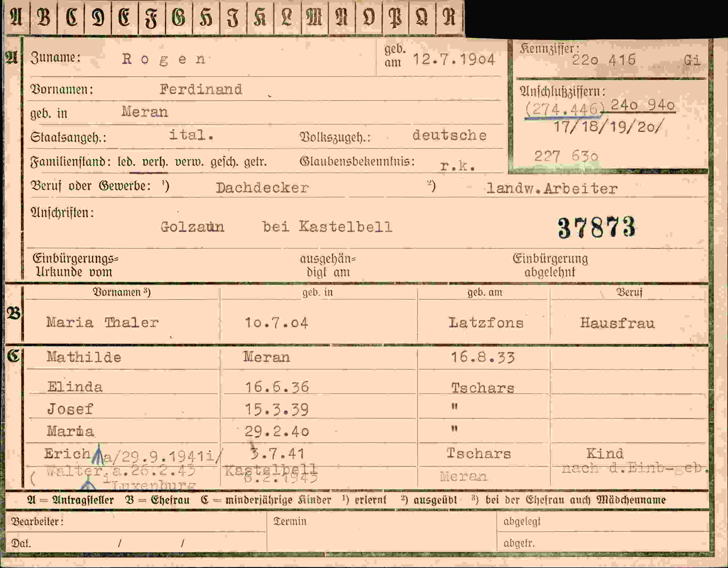This screenshot has width=728, height=568.
Task: Click the ethnicity value "deutsche"
Action: (449, 135)
